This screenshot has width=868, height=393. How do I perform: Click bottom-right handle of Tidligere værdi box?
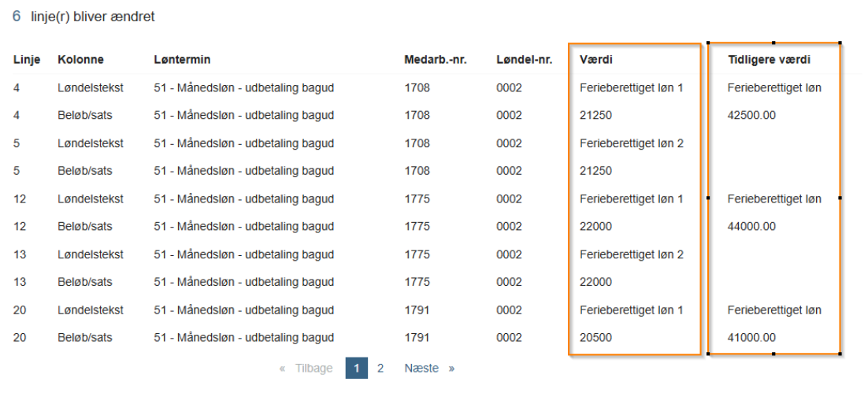tap(840, 354)
